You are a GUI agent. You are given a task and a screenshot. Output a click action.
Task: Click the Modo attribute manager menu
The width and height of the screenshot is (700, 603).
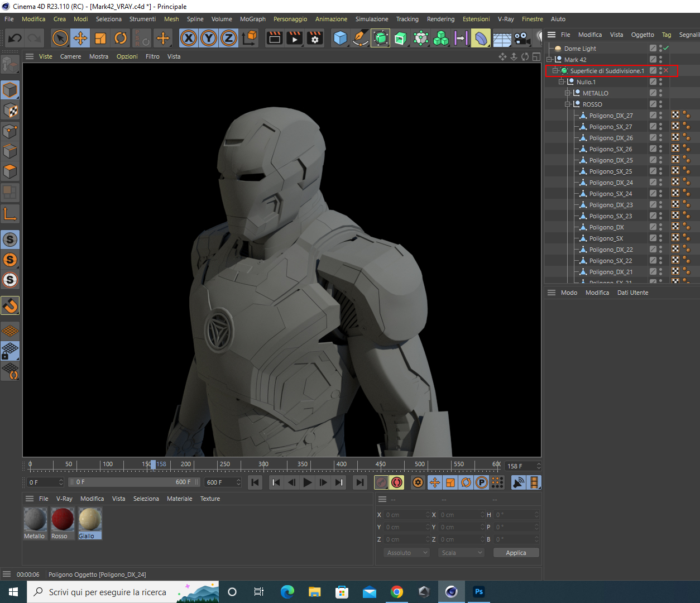point(569,293)
